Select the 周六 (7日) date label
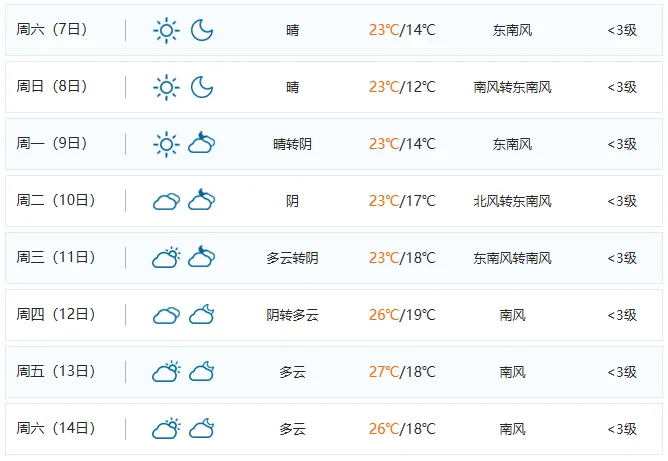Image resolution: width=668 pixels, height=461 pixels. click(x=52, y=30)
